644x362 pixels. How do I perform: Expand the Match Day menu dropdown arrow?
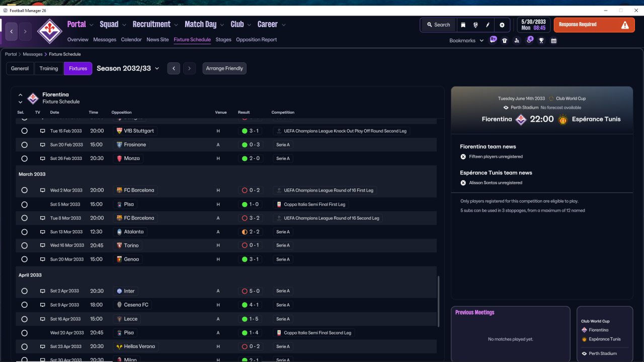tap(222, 25)
